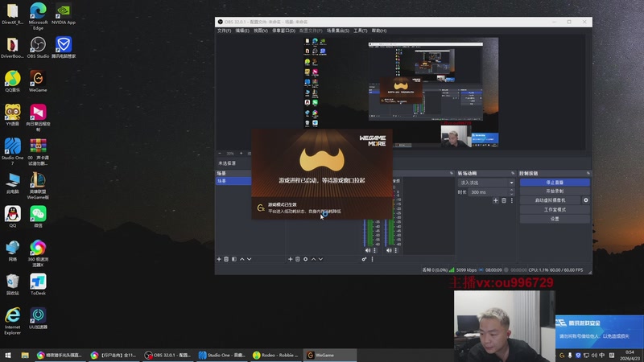This screenshot has height=362, width=644.
Task: Open the 帮助(H) menu
Action: point(379,31)
